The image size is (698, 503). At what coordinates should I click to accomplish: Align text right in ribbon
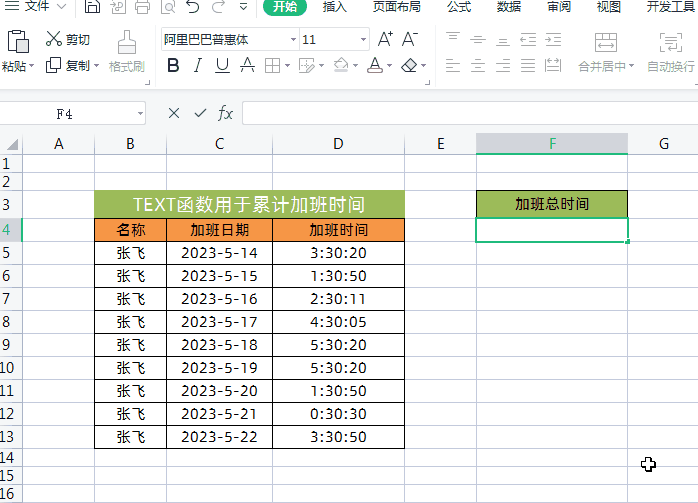coord(503,65)
